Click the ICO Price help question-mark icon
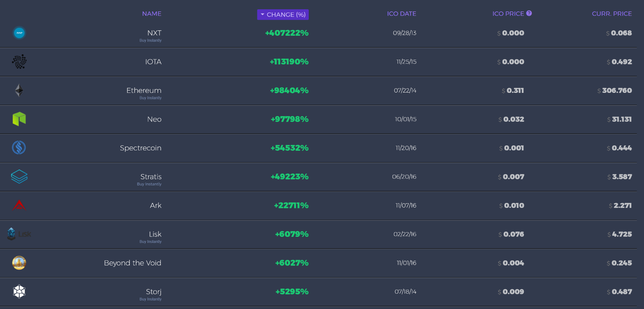Image resolution: width=644 pixels, height=309 pixels. [x=529, y=13]
